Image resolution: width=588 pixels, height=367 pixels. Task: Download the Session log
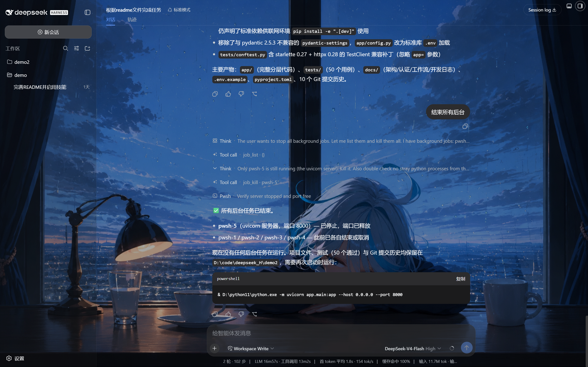pyautogui.click(x=542, y=10)
